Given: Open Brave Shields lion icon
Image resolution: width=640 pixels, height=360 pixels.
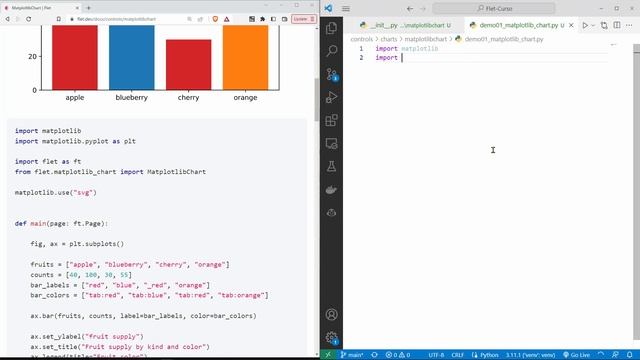Looking at the screenshot, I should coord(215,19).
